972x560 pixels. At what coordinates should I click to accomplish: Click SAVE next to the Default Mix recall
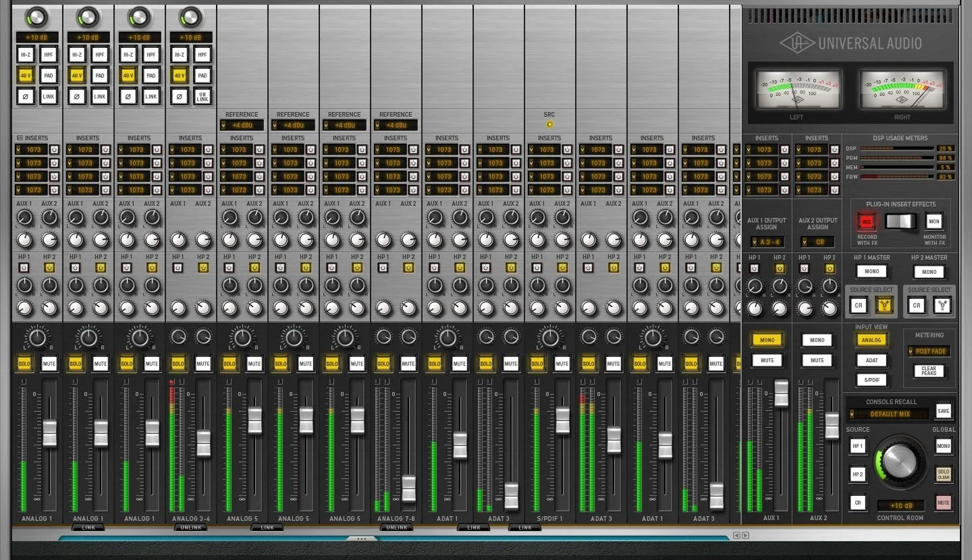(943, 411)
